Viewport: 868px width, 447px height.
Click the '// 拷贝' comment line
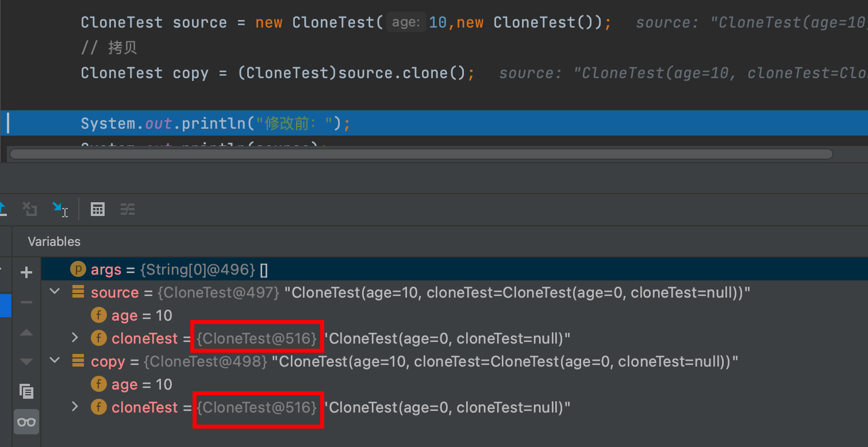point(109,48)
